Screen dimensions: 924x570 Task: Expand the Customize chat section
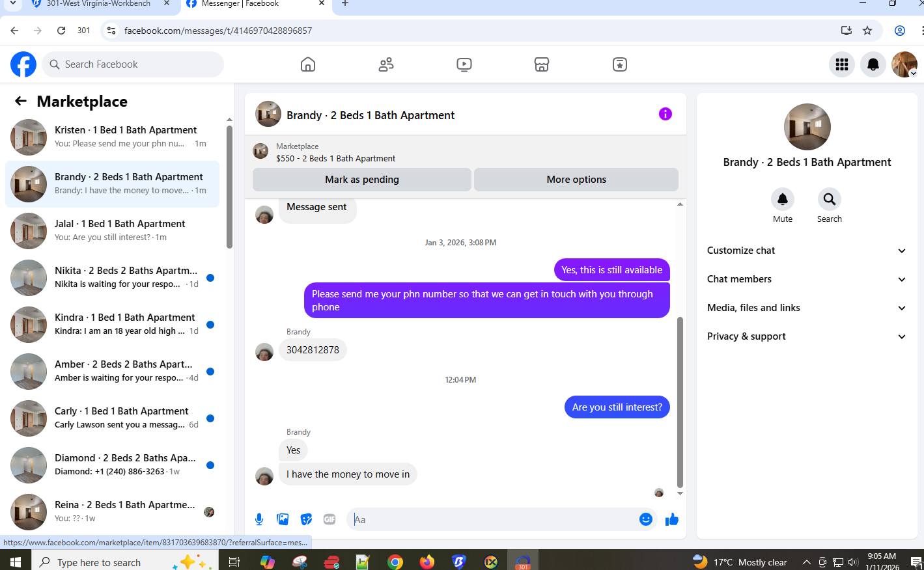(x=807, y=251)
